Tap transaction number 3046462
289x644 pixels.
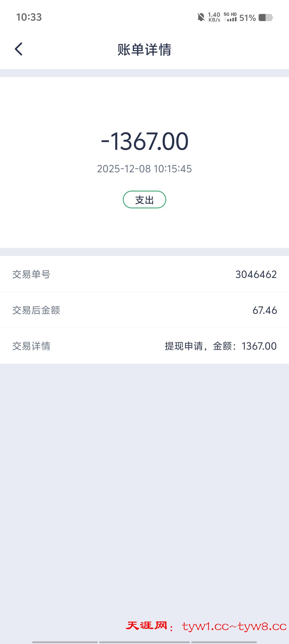256,274
